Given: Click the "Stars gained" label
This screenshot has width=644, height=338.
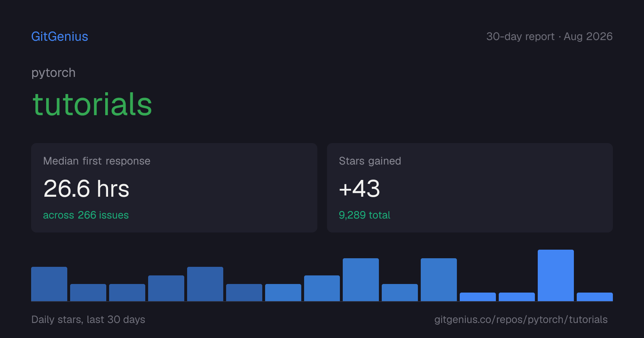Looking at the screenshot, I should [x=370, y=161].
